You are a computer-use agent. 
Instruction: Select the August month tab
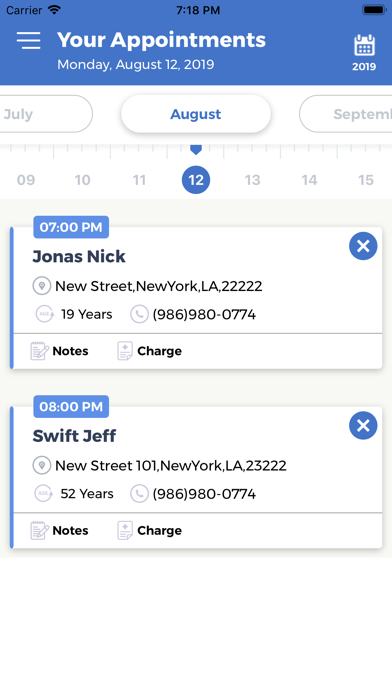coord(196,114)
